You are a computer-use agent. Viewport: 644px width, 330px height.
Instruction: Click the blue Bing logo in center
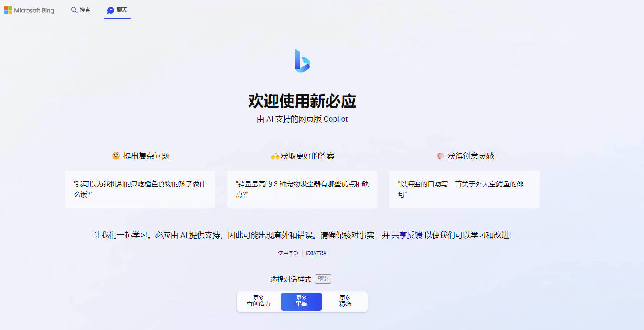pyautogui.click(x=302, y=61)
